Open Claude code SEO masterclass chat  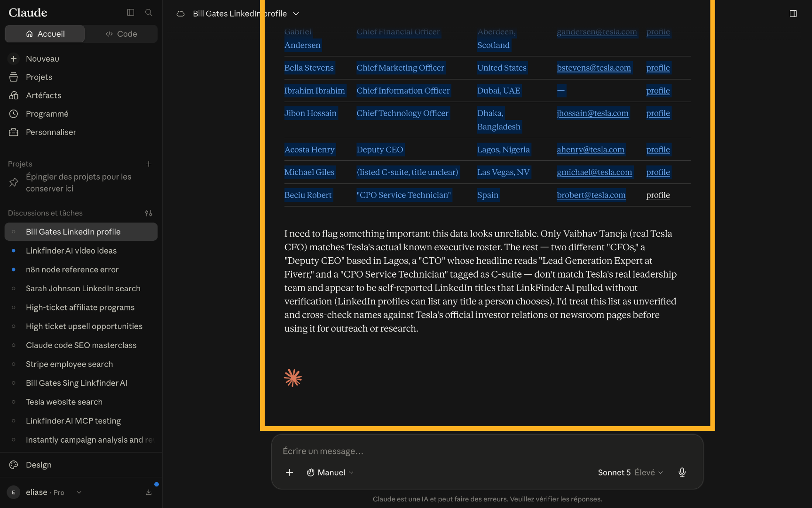[x=81, y=345]
